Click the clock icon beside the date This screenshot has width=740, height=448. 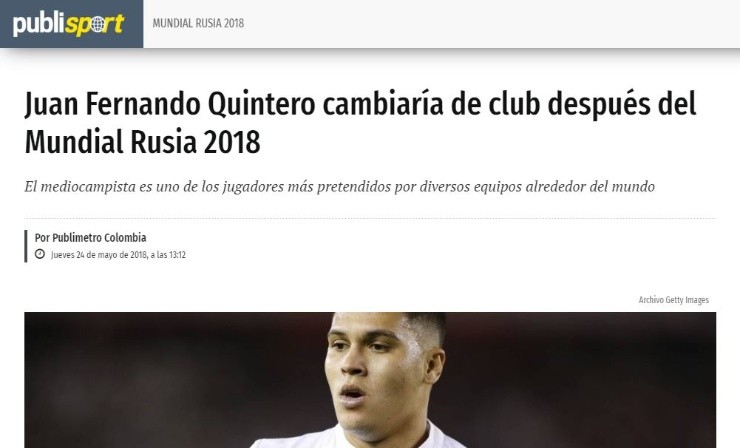point(40,254)
